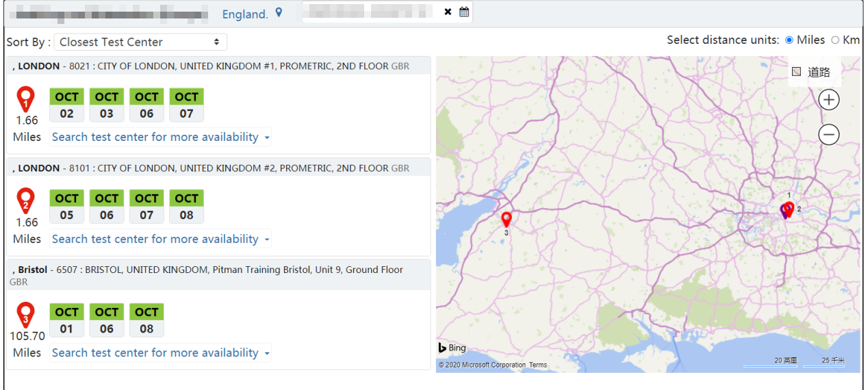Select Km distance unit
This screenshot has width=868, height=390.
pyautogui.click(x=835, y=40)
